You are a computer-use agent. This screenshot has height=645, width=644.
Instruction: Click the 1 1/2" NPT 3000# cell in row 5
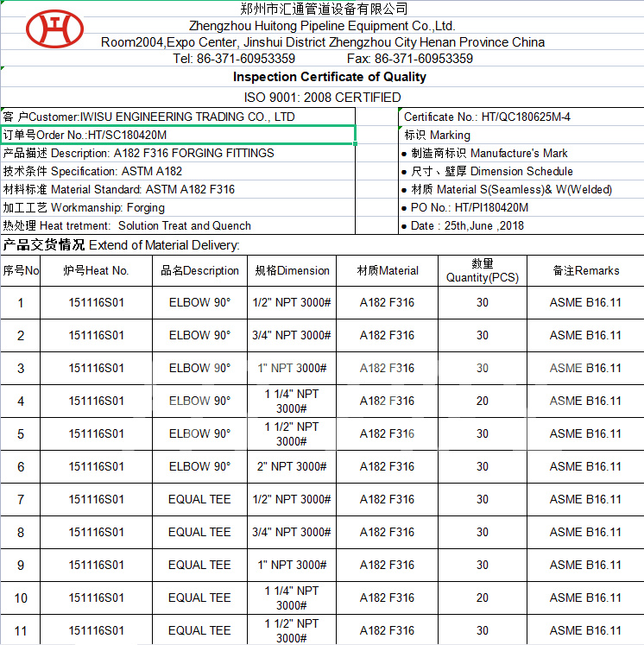point(292,434)
